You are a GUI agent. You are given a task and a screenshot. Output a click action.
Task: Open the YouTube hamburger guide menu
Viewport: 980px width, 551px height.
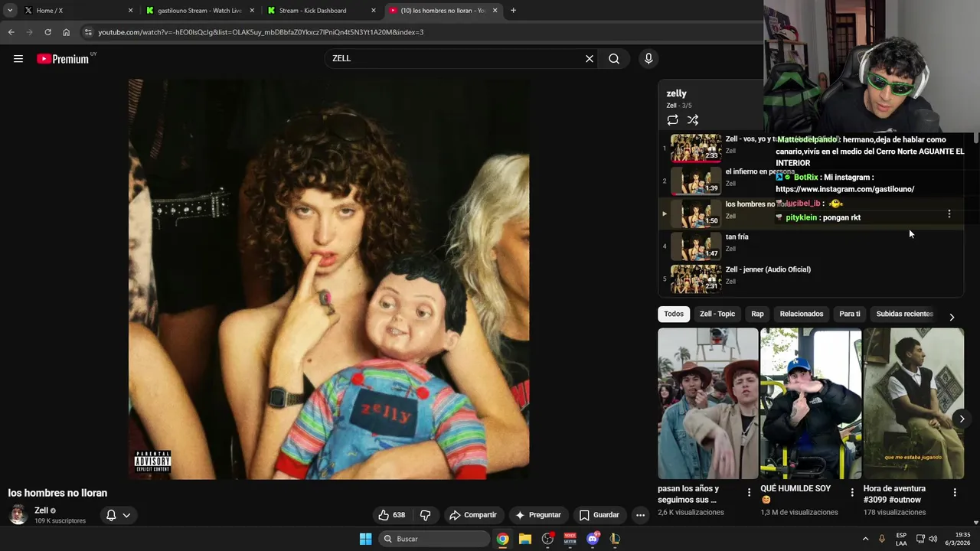[18, 59]
